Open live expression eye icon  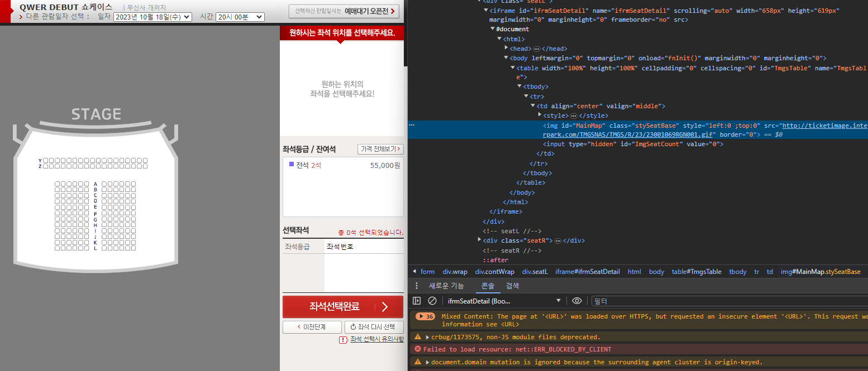point(577,301)
